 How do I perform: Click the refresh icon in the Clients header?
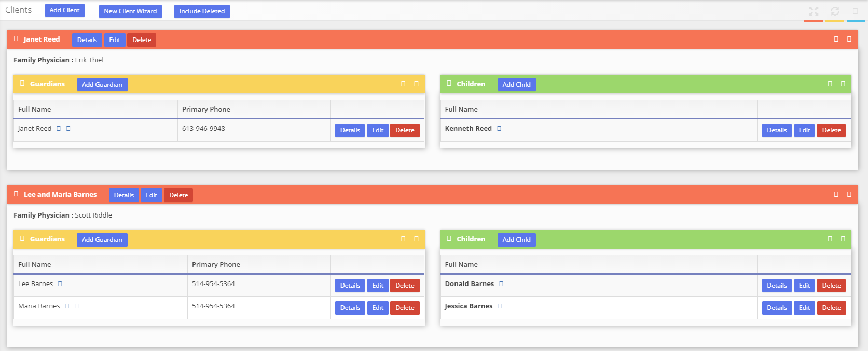click(835, 11)
